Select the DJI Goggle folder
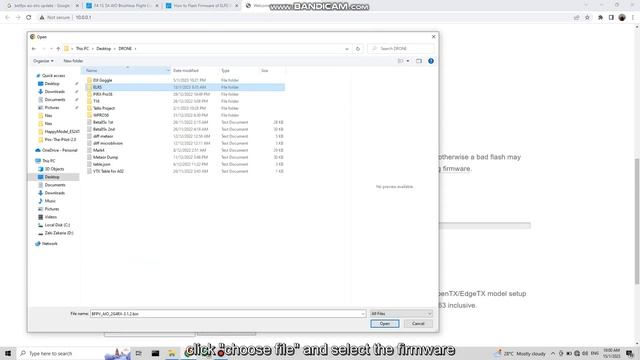The width and height of the screenshot is (640, 360). tap(102, 80)
